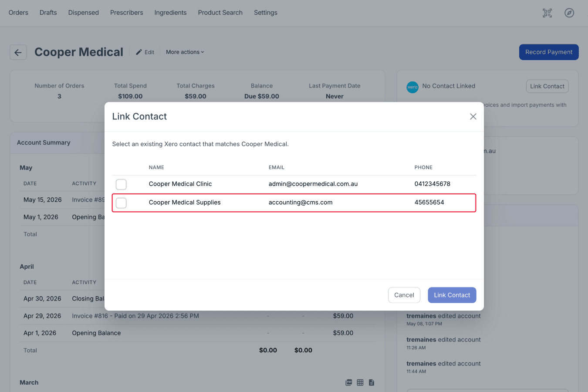Export March statement as PDF icon
Image resolution: width=588 pixels, height=392 pixels.
point(348,382)
